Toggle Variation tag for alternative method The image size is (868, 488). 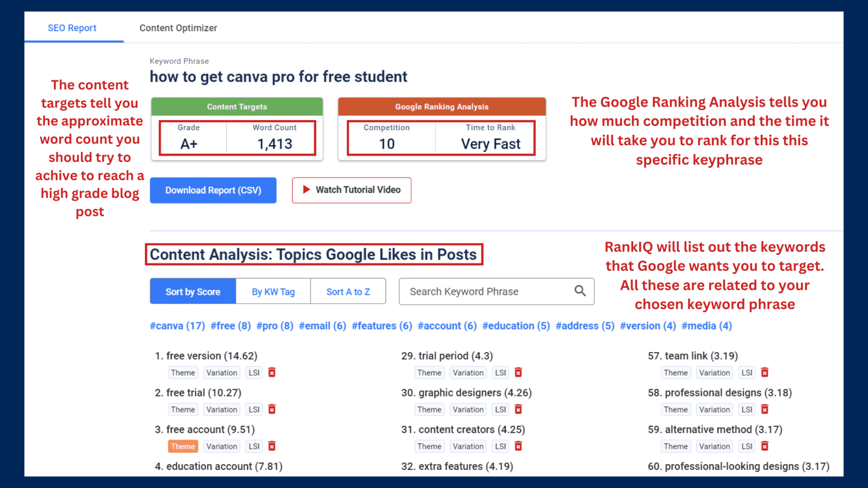[715, 446]
